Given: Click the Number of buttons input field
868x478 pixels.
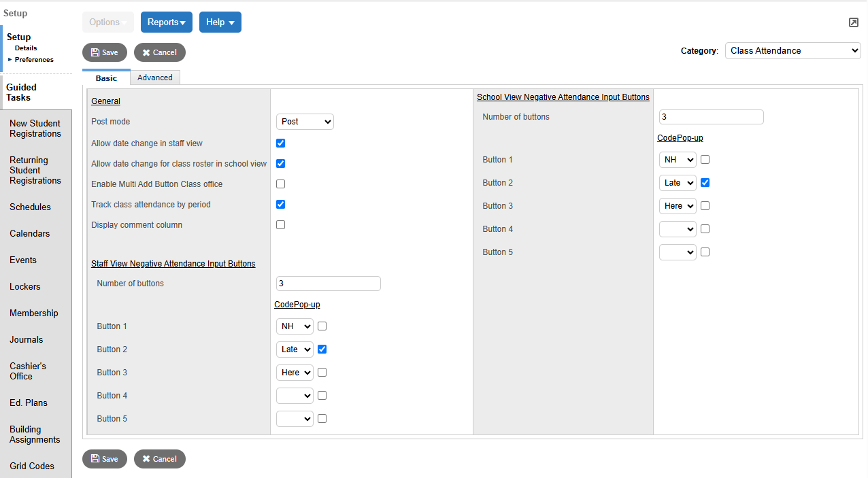Looking at the screenshot, I should (x=328, y=283).
